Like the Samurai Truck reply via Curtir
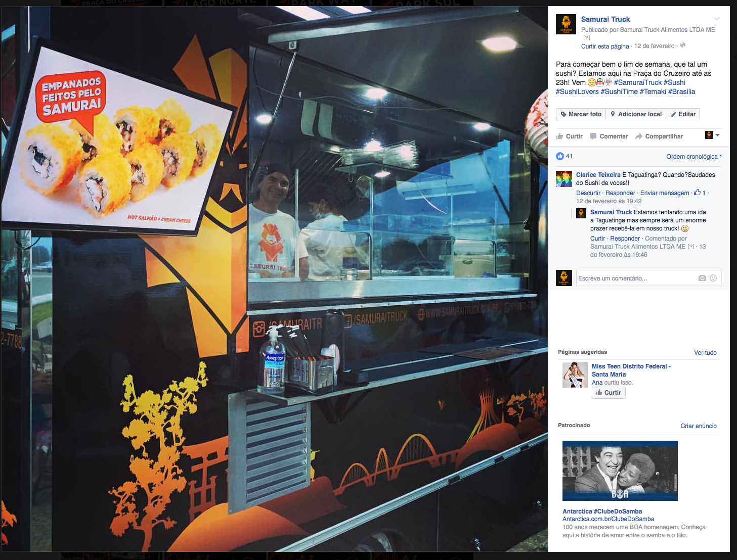 click(x=597, y=239)
